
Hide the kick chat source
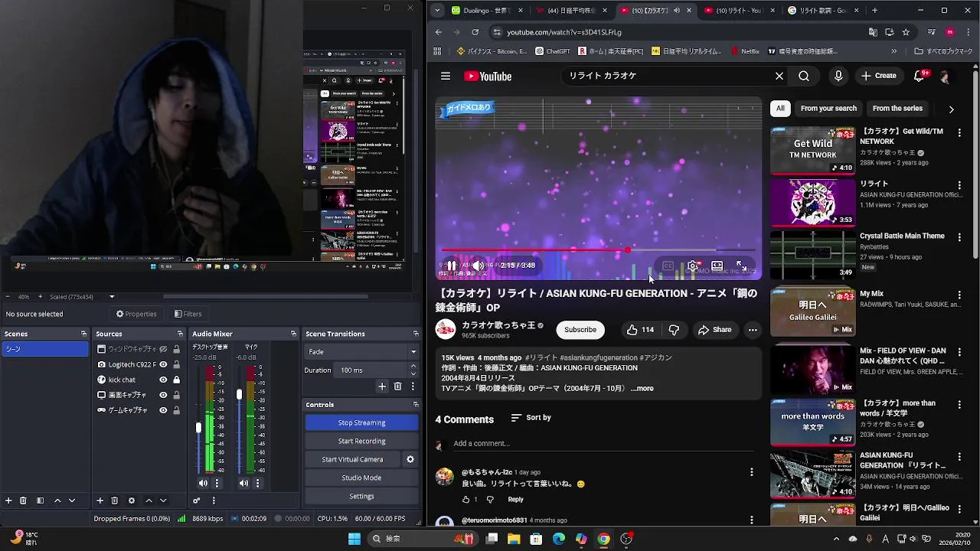coord(163,380)
